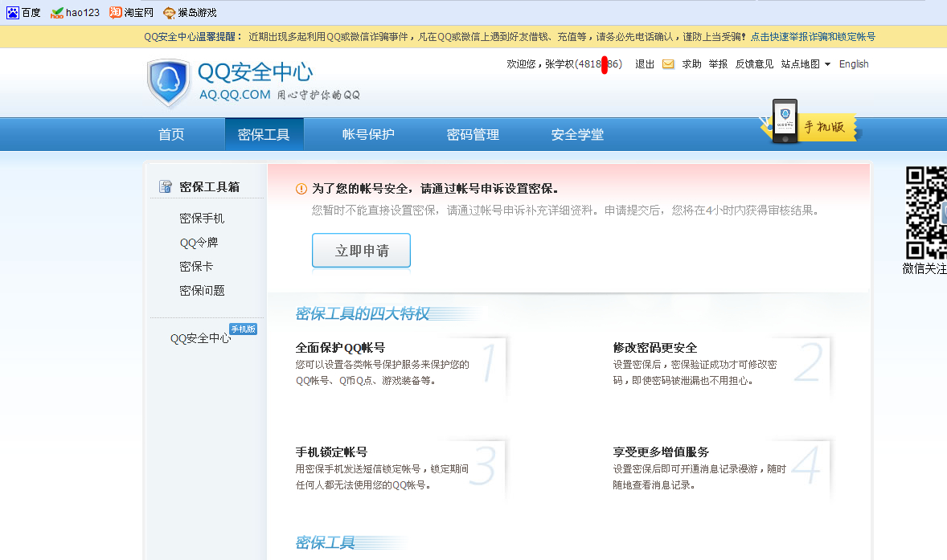Click the 退出 logout link
947x560 pixels.
click(645, 64)
